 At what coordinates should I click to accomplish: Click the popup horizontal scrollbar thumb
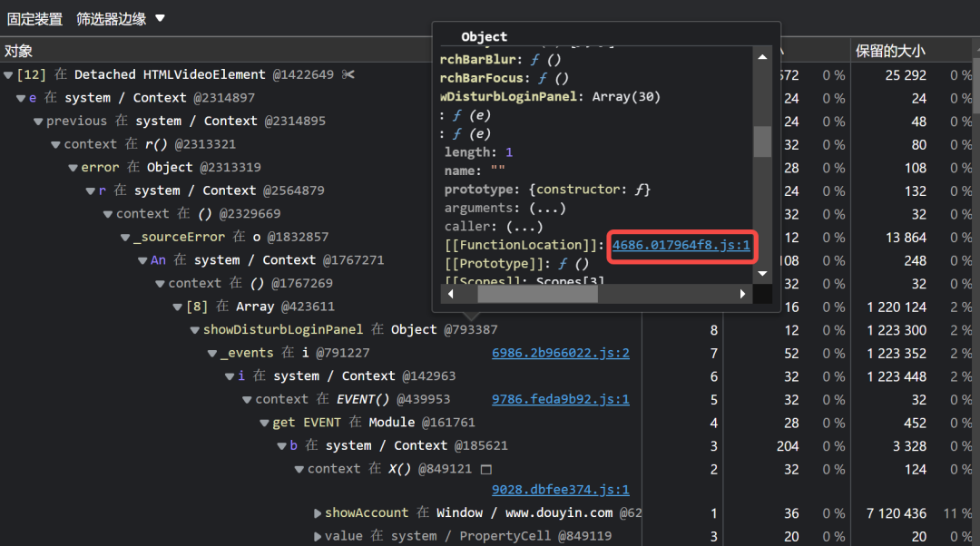tap(537, 294)
